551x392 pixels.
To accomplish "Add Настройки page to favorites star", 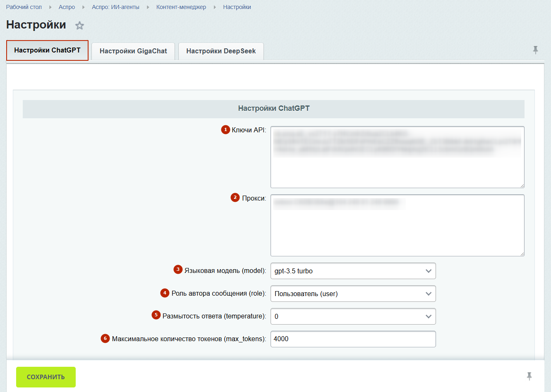I will [x=79, y=26].
